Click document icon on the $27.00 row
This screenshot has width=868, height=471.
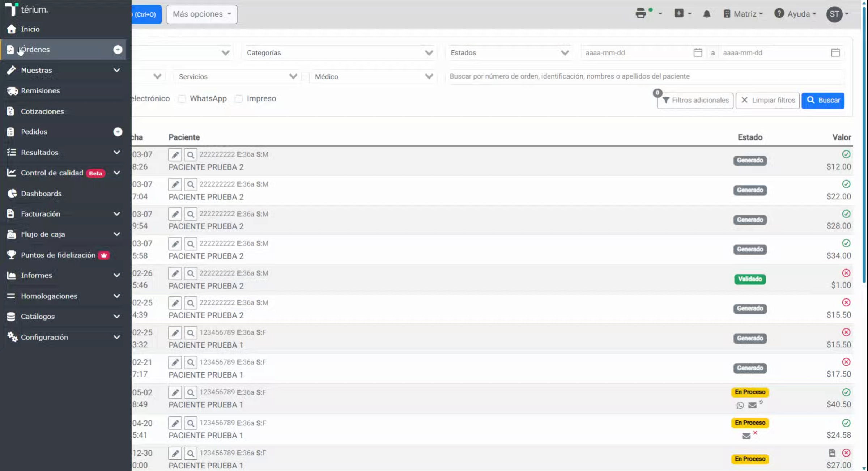coord(832,453)
